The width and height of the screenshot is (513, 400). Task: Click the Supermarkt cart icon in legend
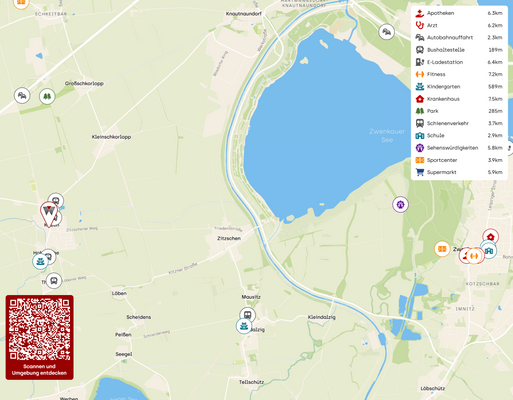[x=420, y=172]
